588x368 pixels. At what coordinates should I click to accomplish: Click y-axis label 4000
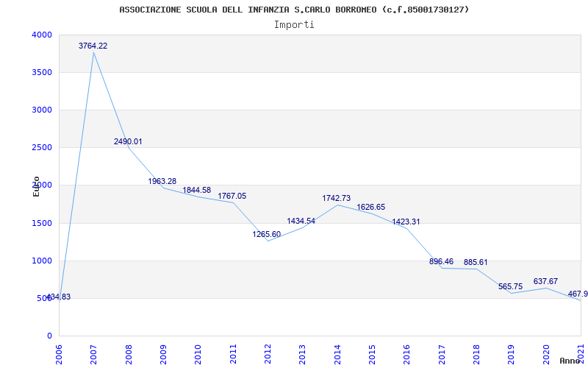click(x=42, y=35)
